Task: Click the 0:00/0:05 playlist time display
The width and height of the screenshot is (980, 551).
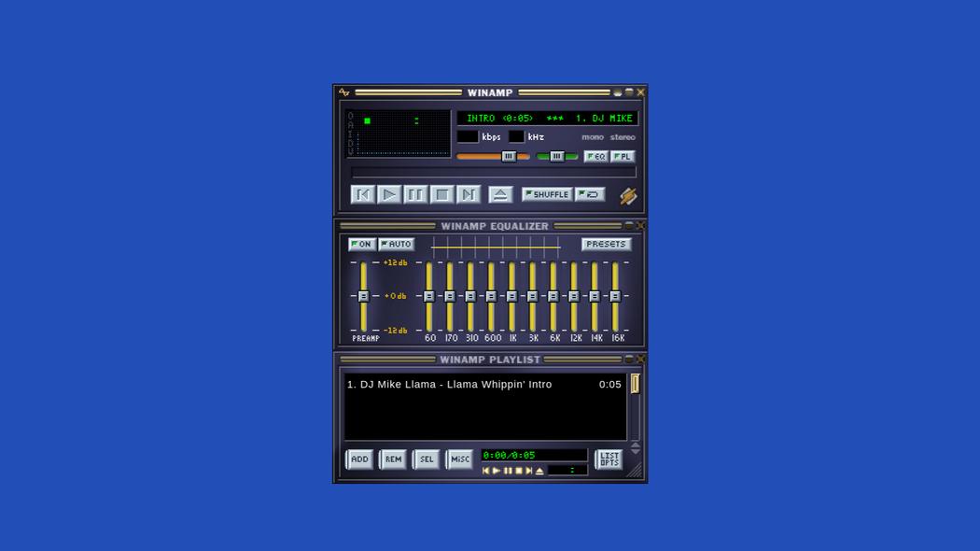Action: coord(534,456)
